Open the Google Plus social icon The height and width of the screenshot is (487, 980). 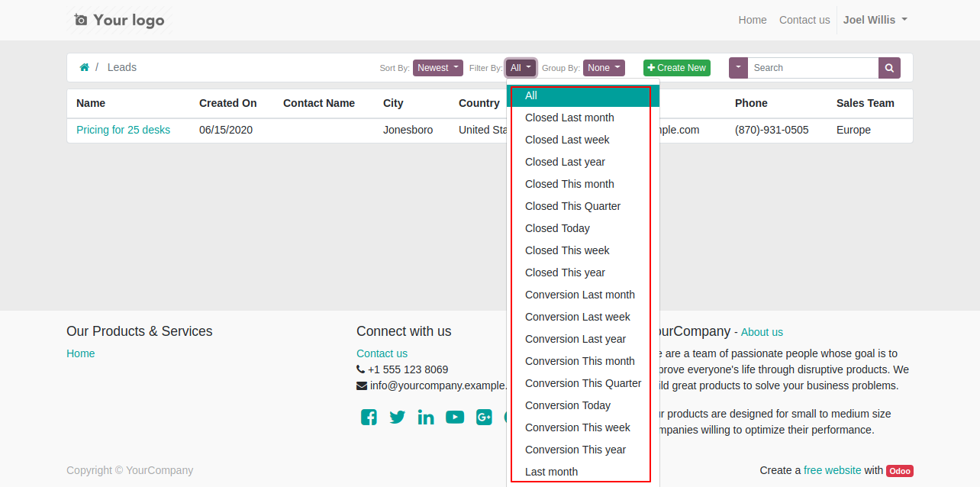(484, 417)
